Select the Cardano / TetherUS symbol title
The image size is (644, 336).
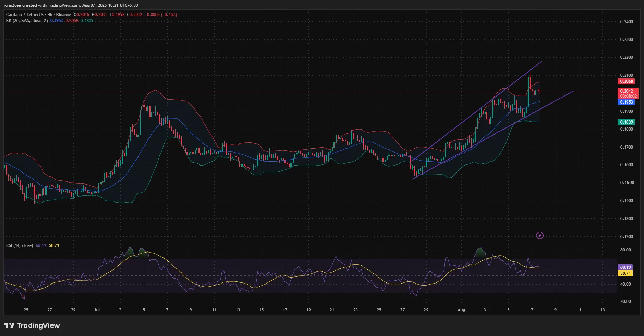point(25,15)
